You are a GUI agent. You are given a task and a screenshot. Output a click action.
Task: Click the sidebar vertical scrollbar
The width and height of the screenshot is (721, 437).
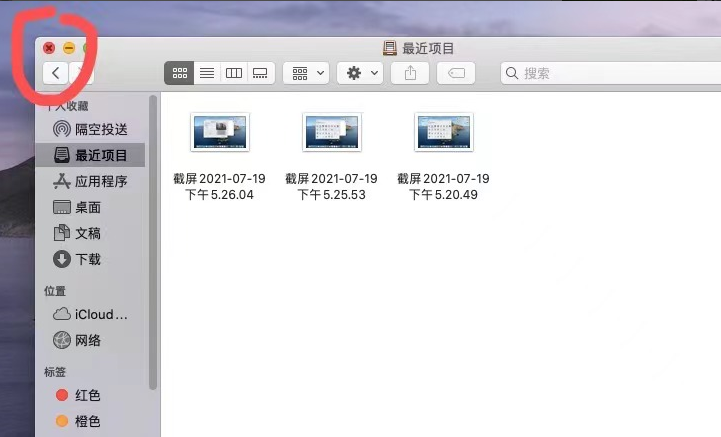click(153, 240)
